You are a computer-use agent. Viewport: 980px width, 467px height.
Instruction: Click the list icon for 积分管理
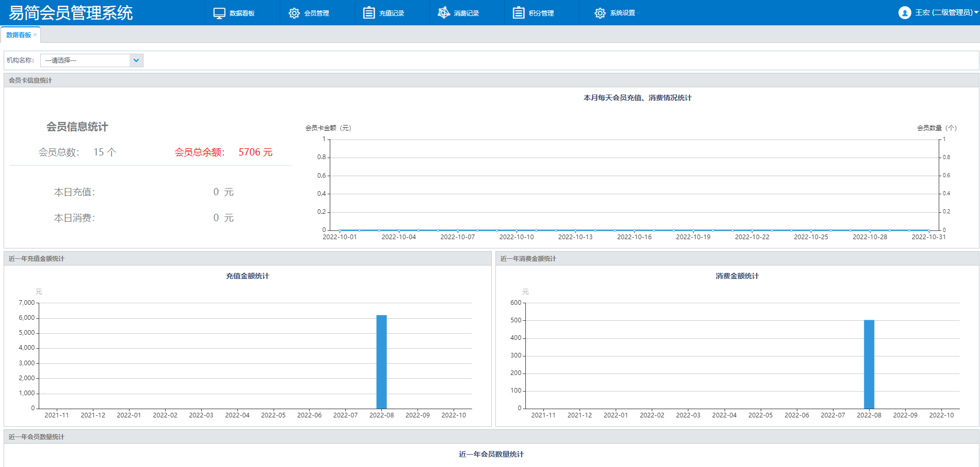click(x=519, y=13)
